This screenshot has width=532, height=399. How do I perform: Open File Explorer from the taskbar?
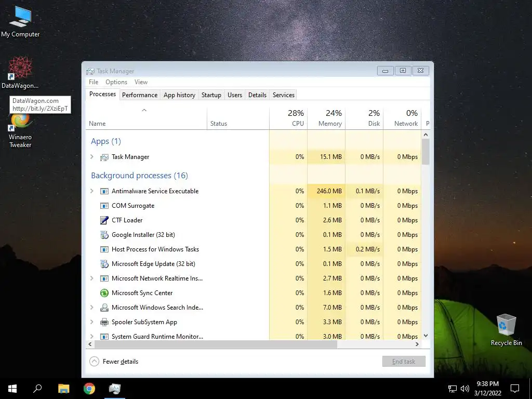coord(63,389)
